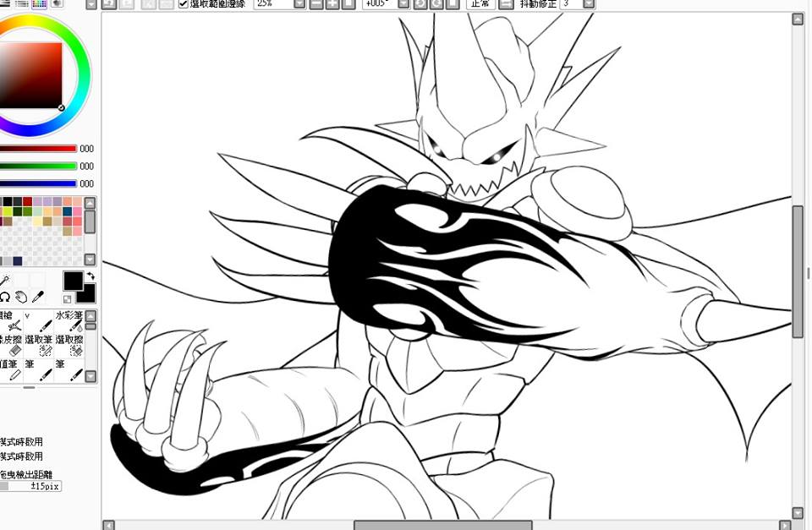Click the zoom out minus button
Screen dimensions: 812x530
click(x=315, y=4)
